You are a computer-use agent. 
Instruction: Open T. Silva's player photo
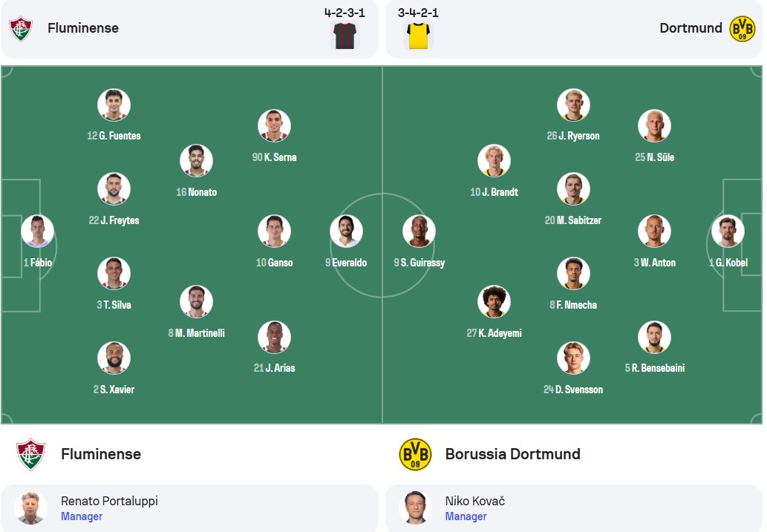[114, 273]
